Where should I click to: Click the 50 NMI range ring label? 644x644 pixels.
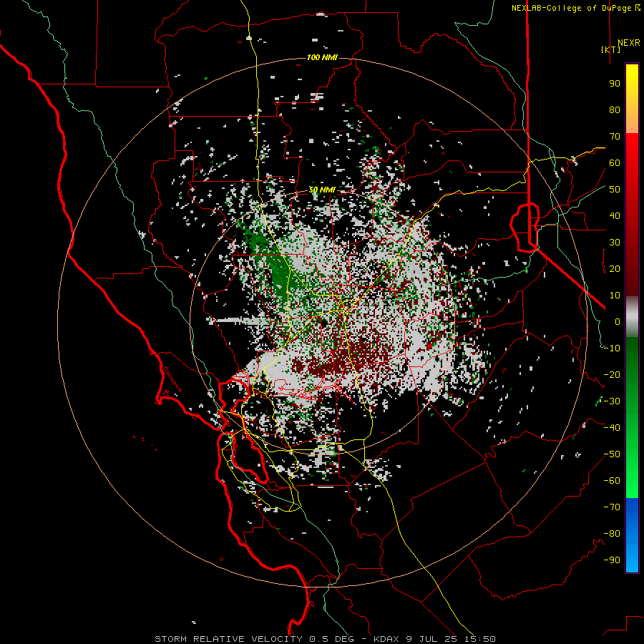pyautogui.click(x=322, y=190)
